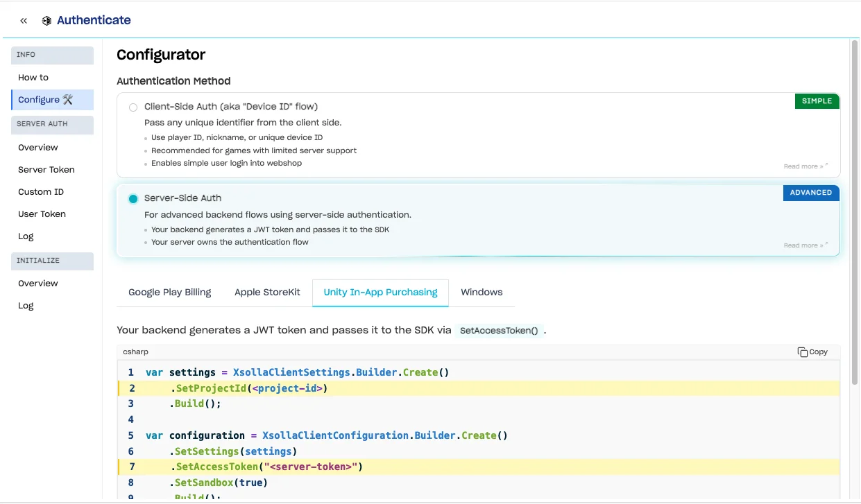Open User Token sidebar entry
The width and height of the screenshot is (861, 504).
tap(53, 214)
